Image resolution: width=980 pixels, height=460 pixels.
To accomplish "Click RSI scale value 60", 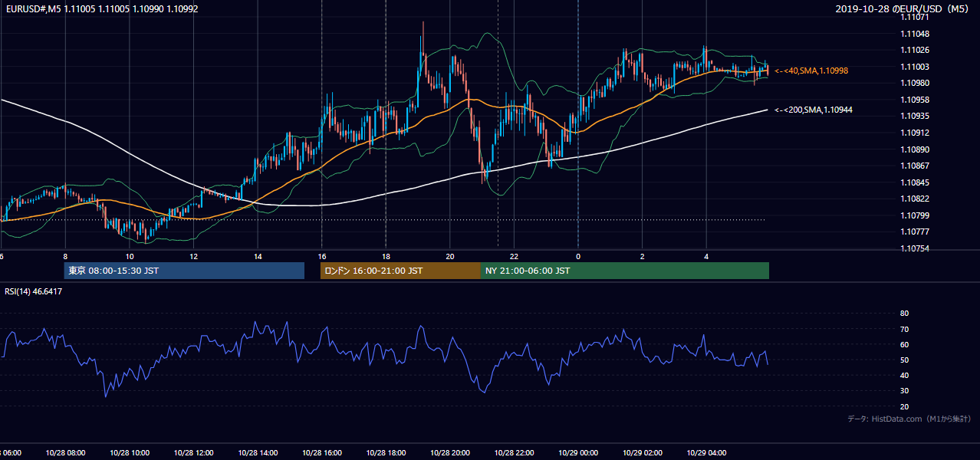I will coord(904,344).
